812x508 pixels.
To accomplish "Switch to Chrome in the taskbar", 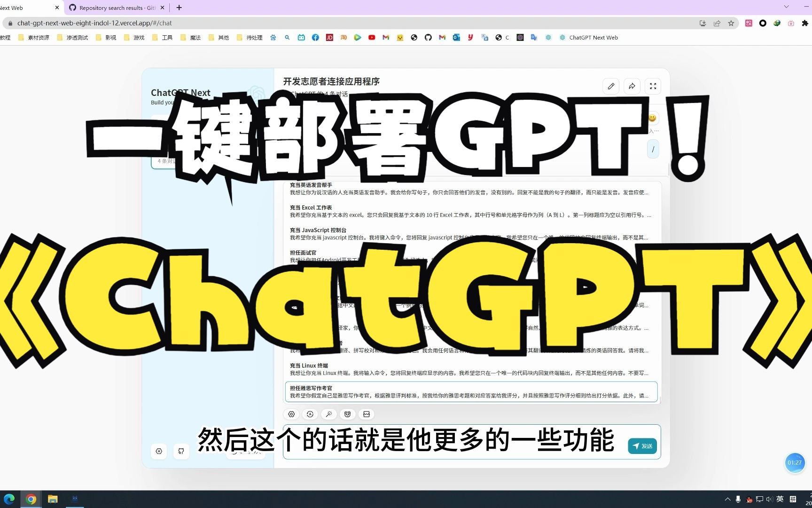I will click(x=31, y=499).
